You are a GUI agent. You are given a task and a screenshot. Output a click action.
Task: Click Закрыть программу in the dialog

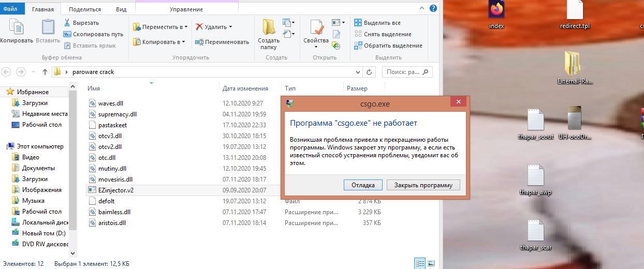click(x=423, y=185)
